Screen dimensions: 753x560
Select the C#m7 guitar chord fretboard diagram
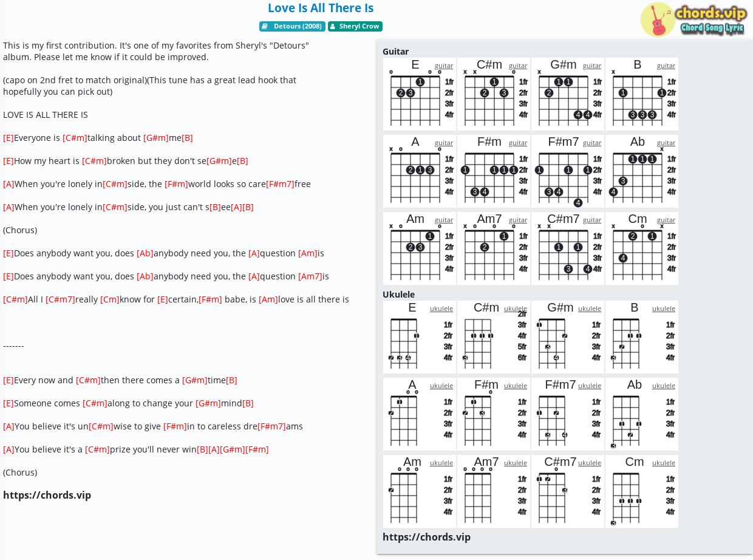click(x=568, y=248)
